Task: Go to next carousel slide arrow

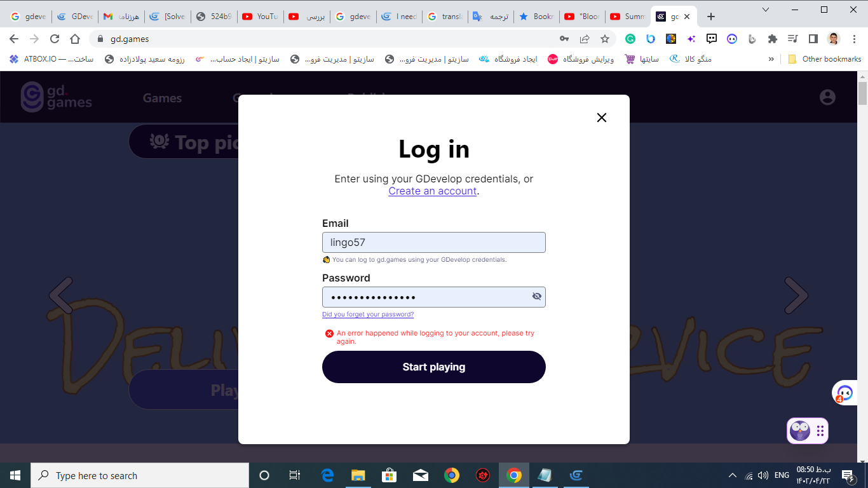Action: [x=796, y=295]
